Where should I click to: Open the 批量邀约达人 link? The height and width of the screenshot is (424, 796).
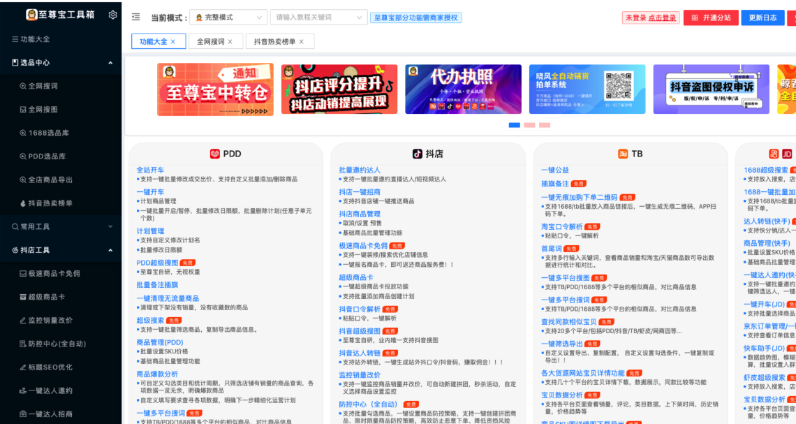pos(359,170)
